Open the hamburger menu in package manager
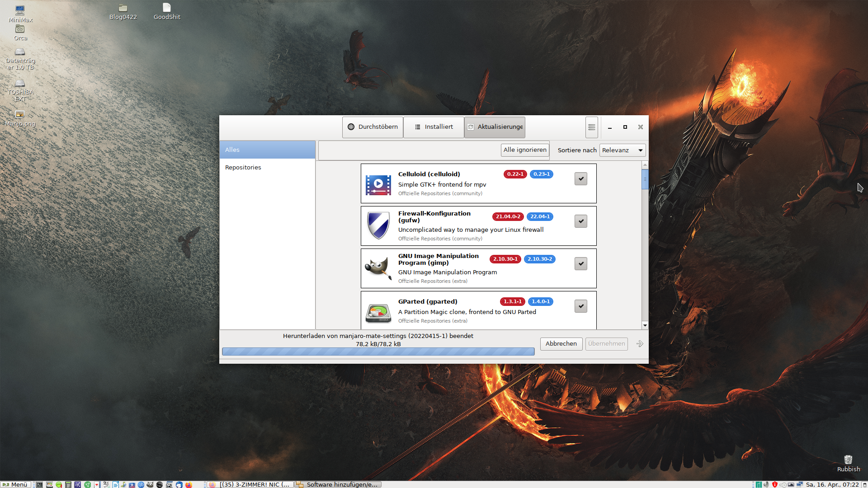This screenshot has width=868, height=488. 591,127
